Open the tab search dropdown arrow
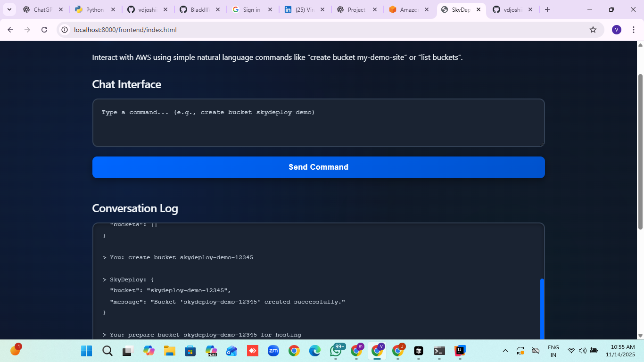644x362 pixels. (9, 9)
